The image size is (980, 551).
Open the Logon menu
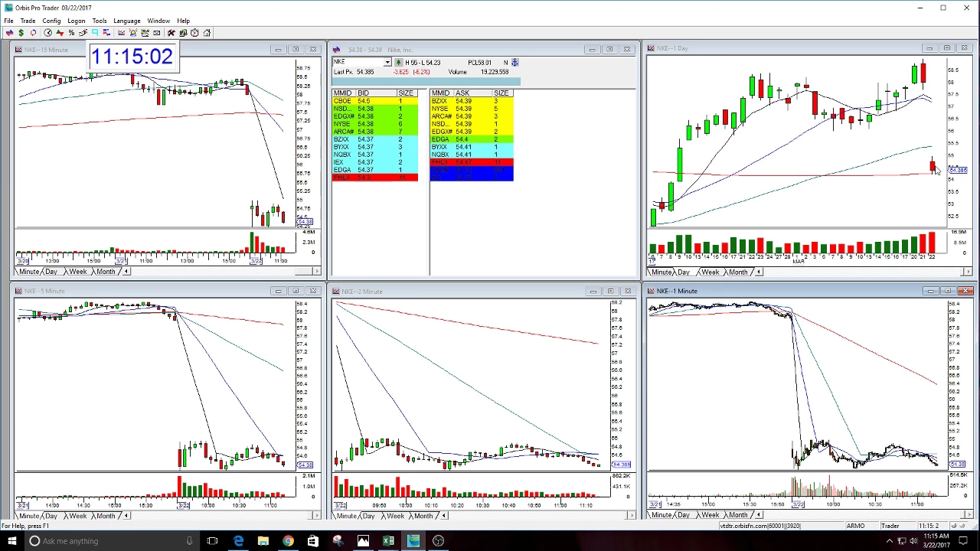point(76,21)
